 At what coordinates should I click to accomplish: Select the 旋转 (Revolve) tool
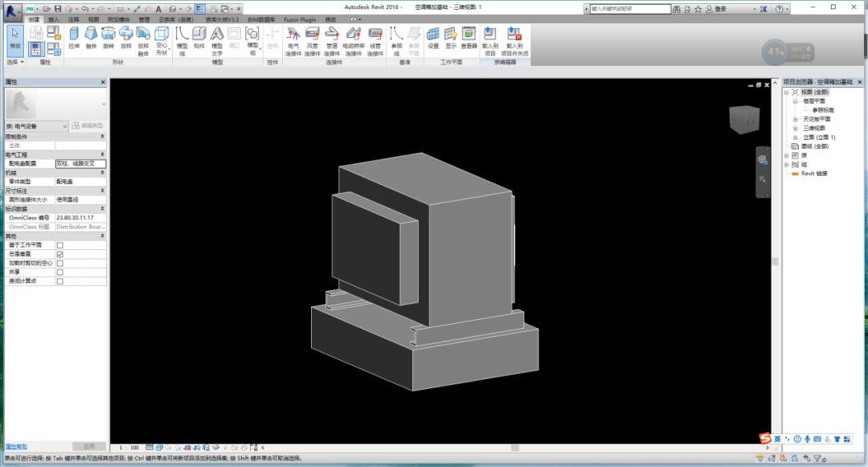coord(108,39)
